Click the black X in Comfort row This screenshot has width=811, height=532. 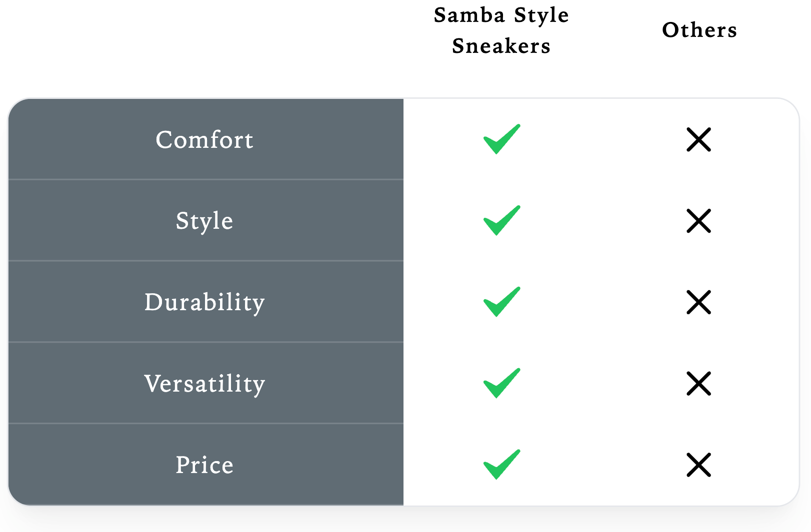point(699,139)
